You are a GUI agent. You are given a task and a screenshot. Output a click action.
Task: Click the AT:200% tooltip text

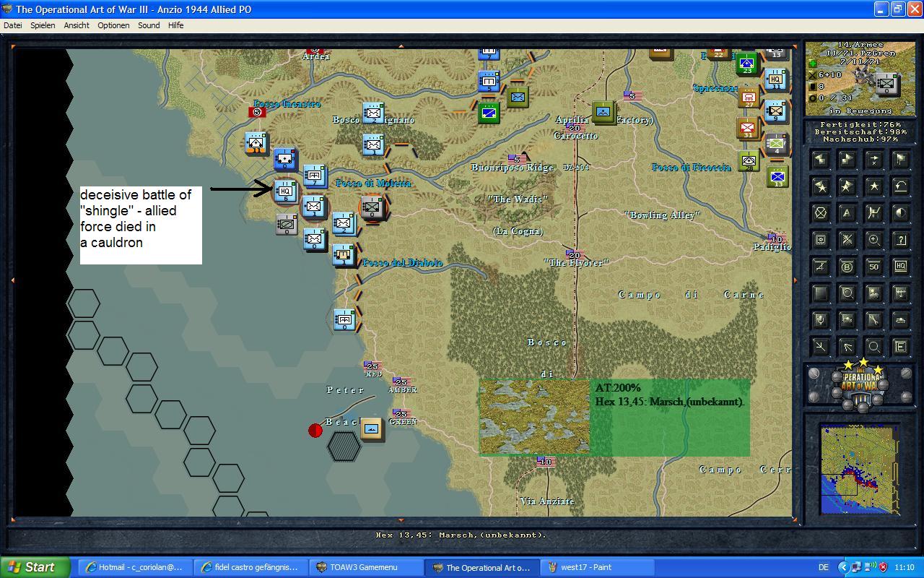(618, 388)
